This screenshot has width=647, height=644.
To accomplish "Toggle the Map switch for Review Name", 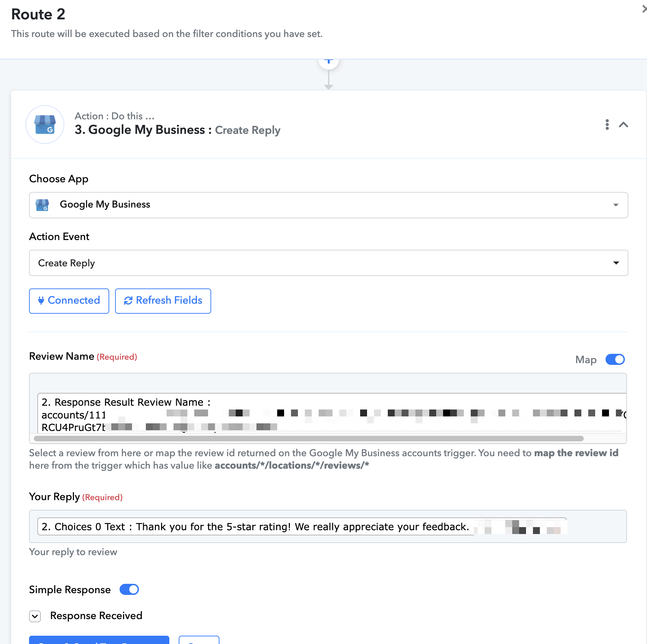I will [x=615, y=359].
